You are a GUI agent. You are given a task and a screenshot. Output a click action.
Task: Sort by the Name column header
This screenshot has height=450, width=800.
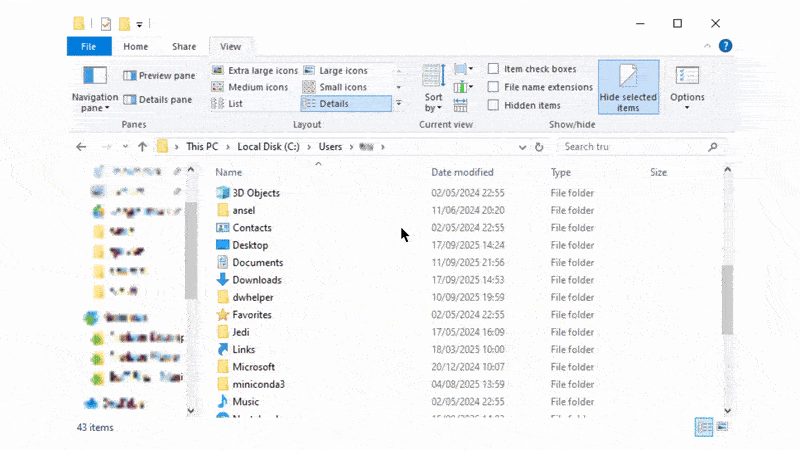229,172
